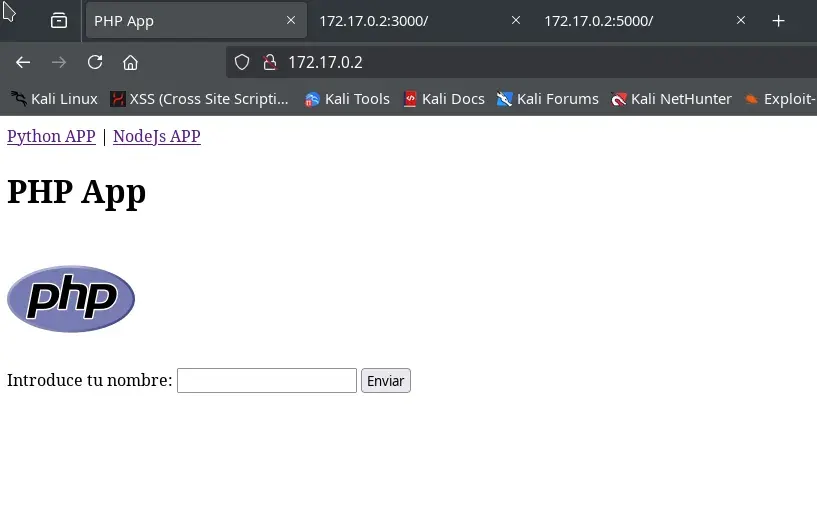Open the Kali Linux bookmark

54,99
